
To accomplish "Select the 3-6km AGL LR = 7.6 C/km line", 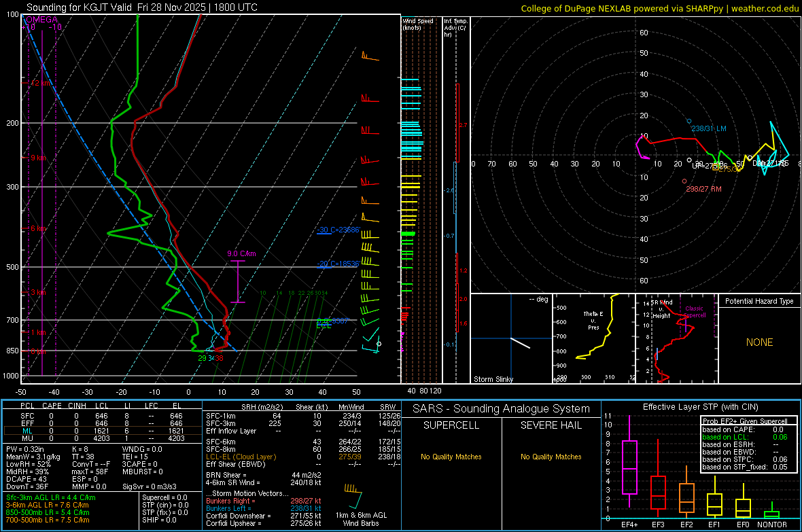I will [48, 505].
